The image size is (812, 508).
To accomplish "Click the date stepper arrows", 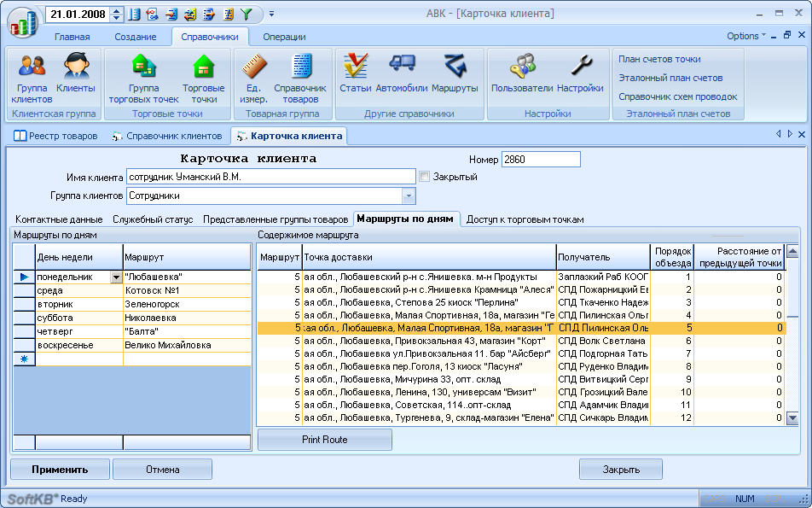I will click(x=117, y=15).
